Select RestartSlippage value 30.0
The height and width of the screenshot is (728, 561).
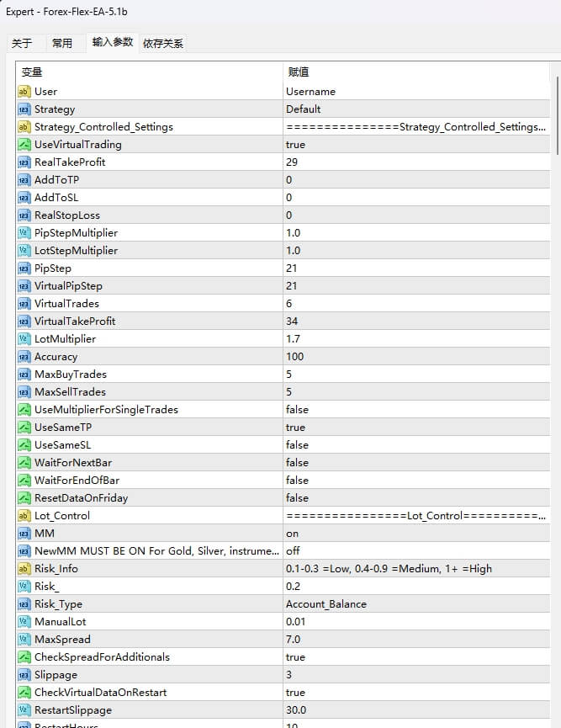[x=416, y=709]
